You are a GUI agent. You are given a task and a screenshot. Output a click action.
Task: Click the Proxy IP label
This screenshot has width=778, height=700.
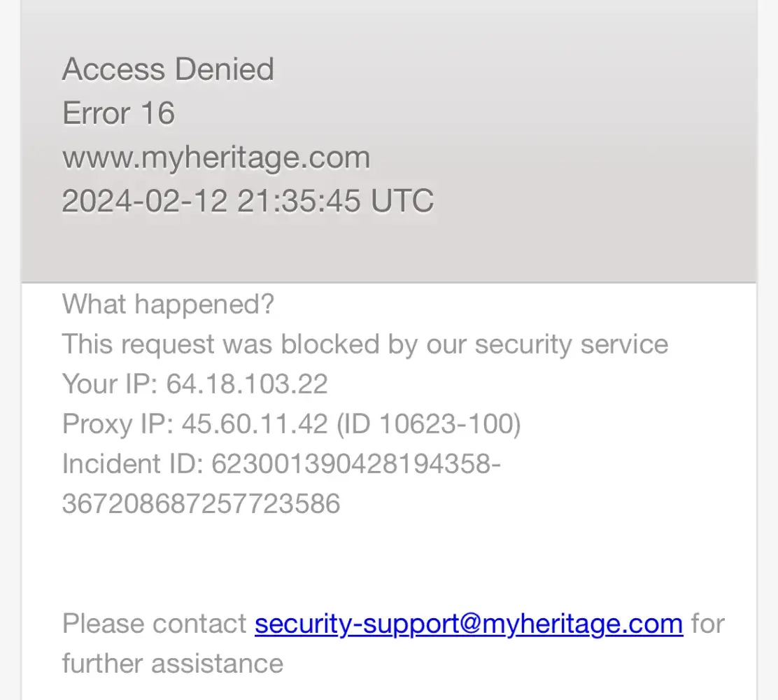click(x=118, y=424)
